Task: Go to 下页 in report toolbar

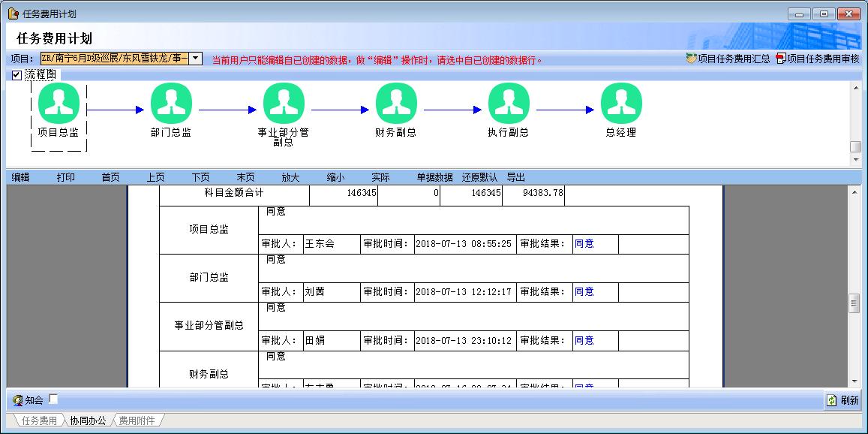Action: pos(200,178)
